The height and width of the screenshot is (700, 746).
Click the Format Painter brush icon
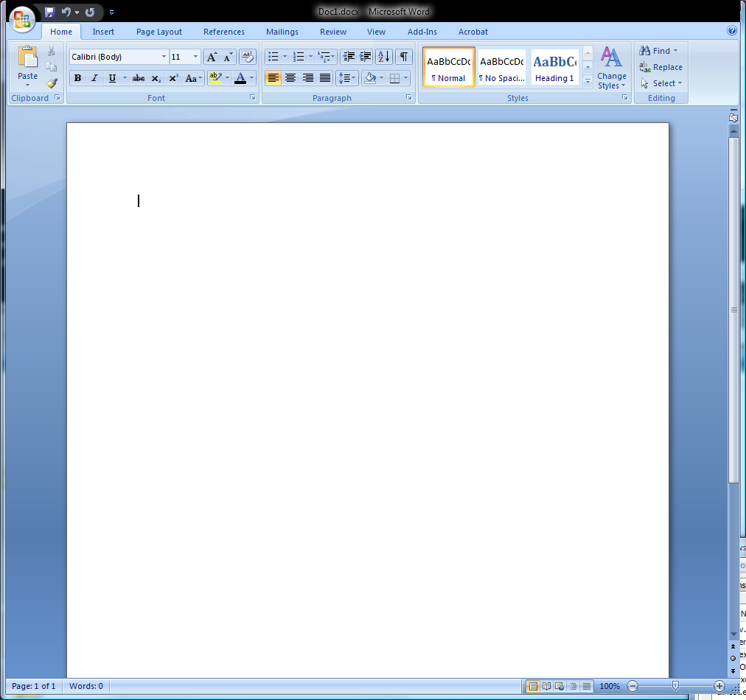(52, 83)
